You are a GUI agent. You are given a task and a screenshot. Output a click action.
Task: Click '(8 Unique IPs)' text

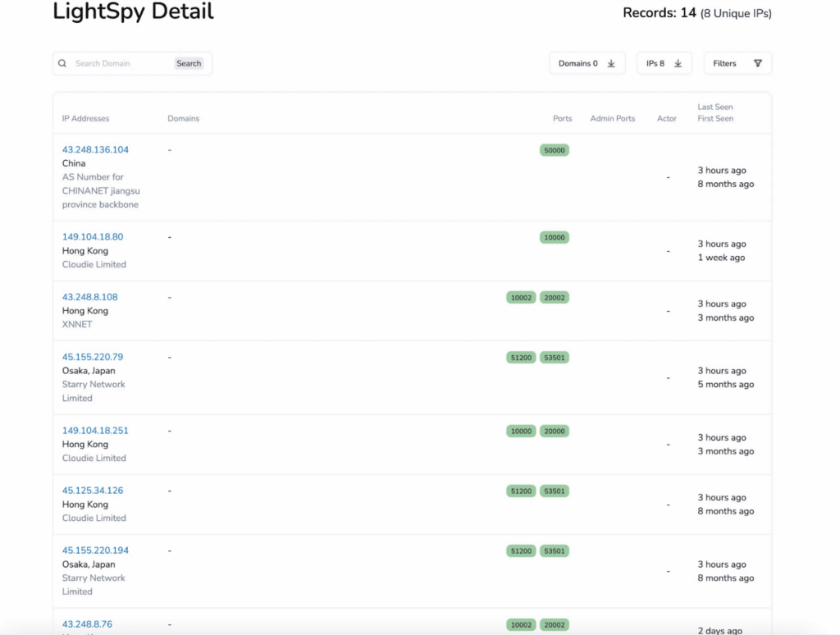click(736, 13)
